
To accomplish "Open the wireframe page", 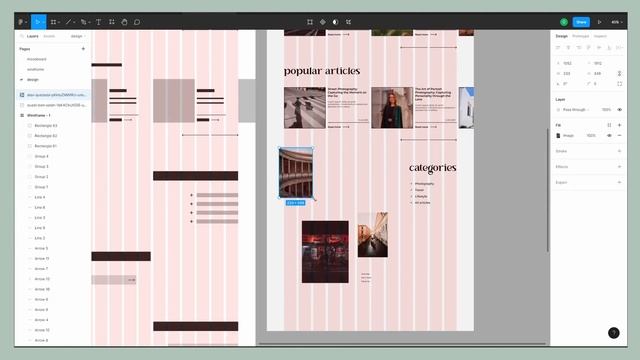I will point(35,69).
